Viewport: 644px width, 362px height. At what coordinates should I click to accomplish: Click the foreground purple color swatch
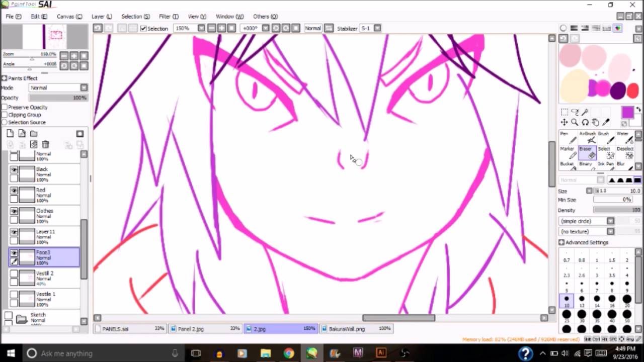(x=627, y=113)
